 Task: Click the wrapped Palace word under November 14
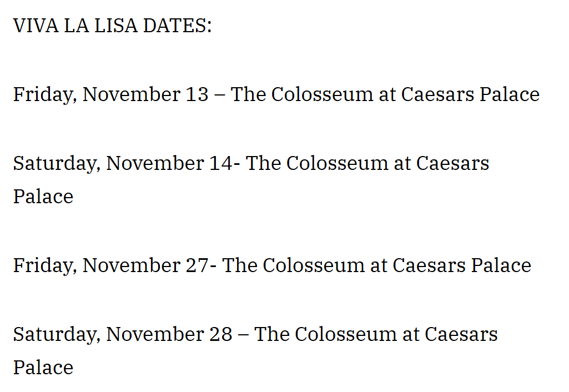tap(43, 197)
